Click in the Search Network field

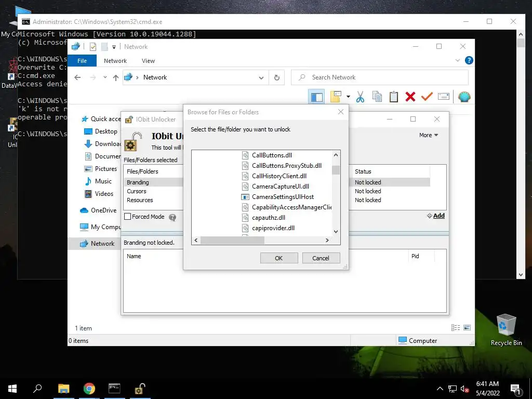pyautogui.click(x=380, y=77)
